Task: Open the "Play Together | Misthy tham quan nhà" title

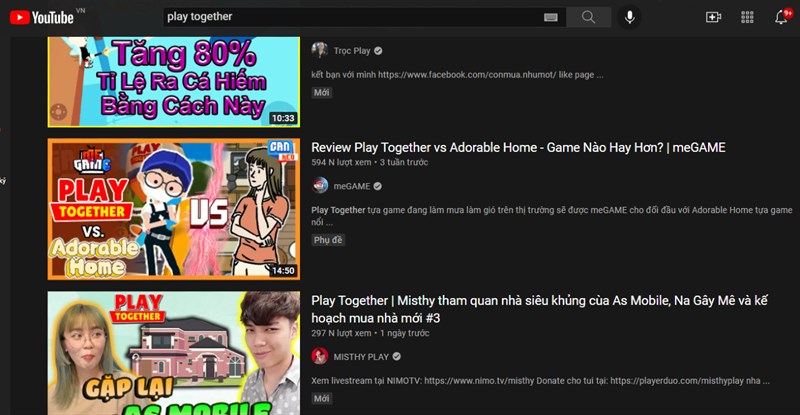Action: pos(539,309)
